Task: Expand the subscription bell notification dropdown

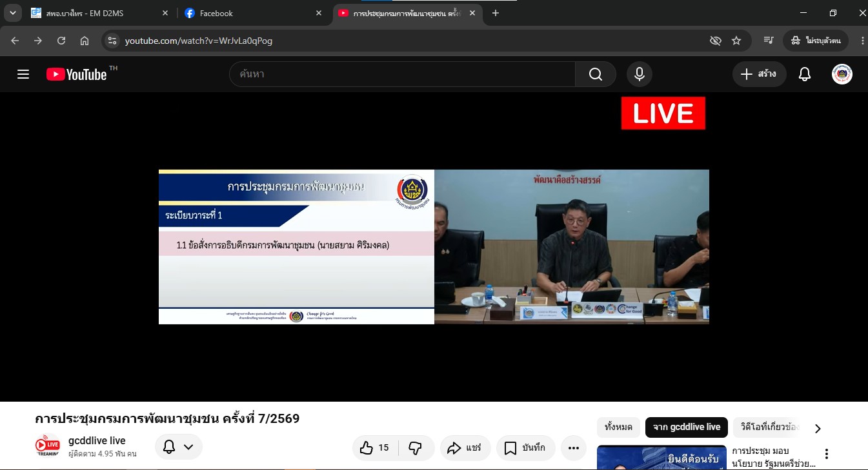Action: coord(179,447)
